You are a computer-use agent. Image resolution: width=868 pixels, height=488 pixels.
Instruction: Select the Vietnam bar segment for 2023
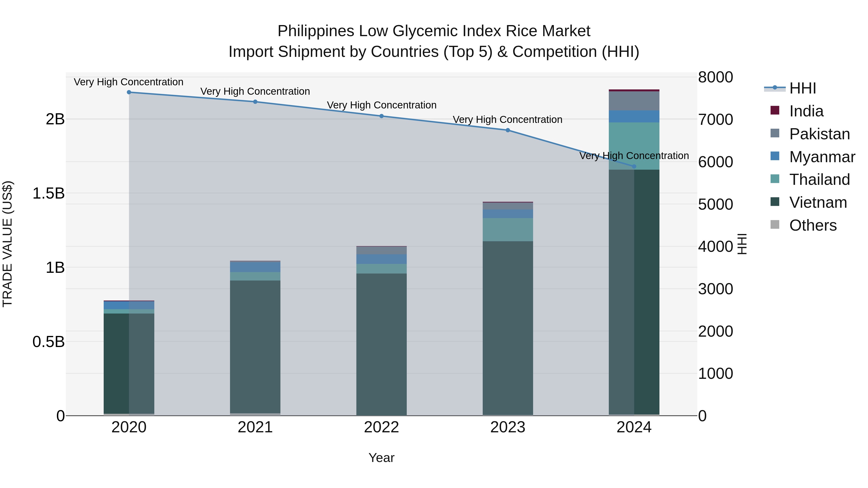tap(508, 328)
